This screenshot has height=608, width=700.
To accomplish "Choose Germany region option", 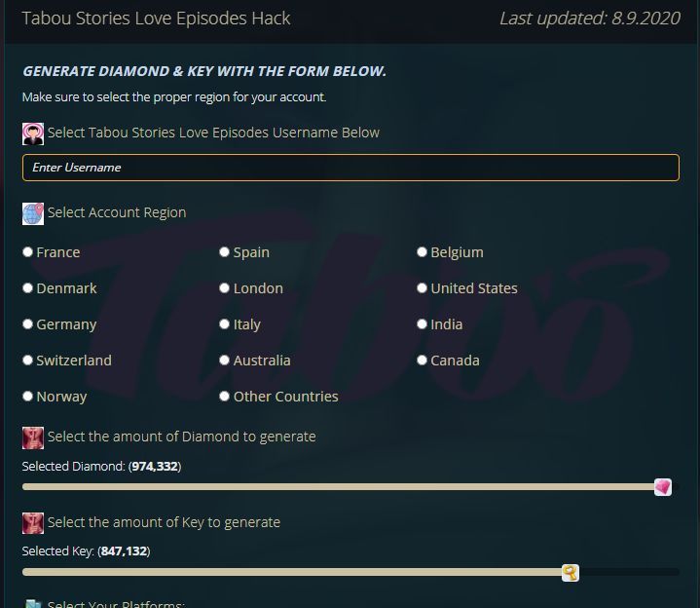I will coord(27,323).
